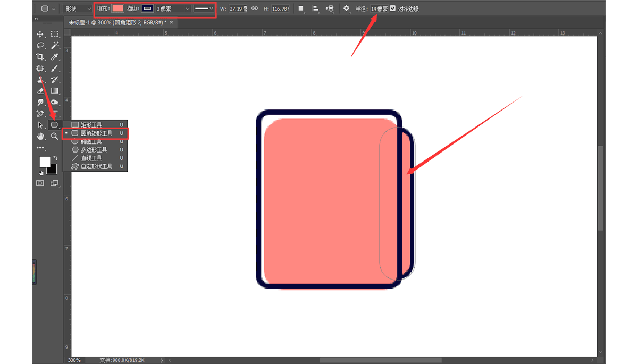
Task: Expand the stroke width 3 像素 dropdown
Action: [187, 9]
